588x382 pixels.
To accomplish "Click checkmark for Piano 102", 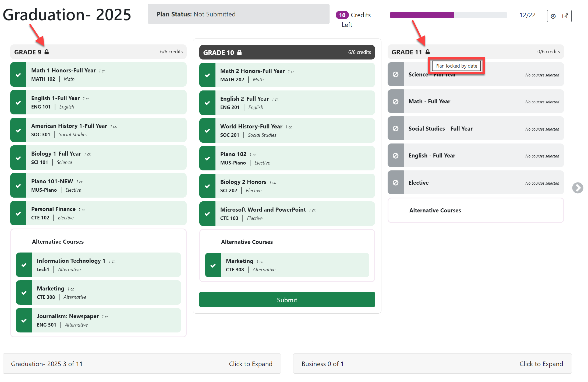I will coord(207,158).
